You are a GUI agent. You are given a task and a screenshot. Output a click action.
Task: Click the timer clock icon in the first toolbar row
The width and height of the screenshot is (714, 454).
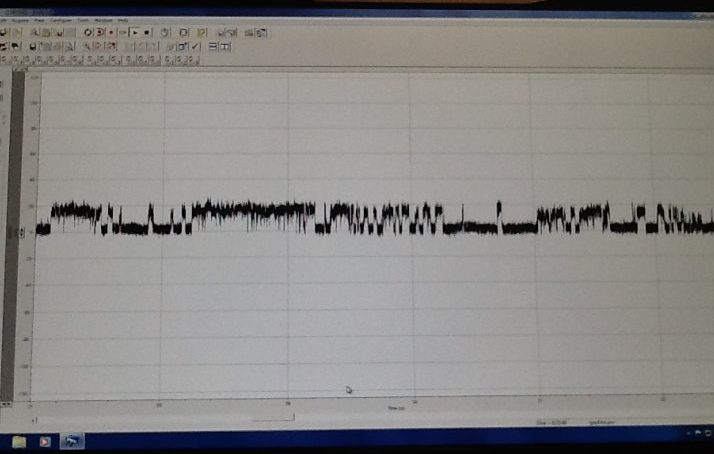[x=165, y=32]
